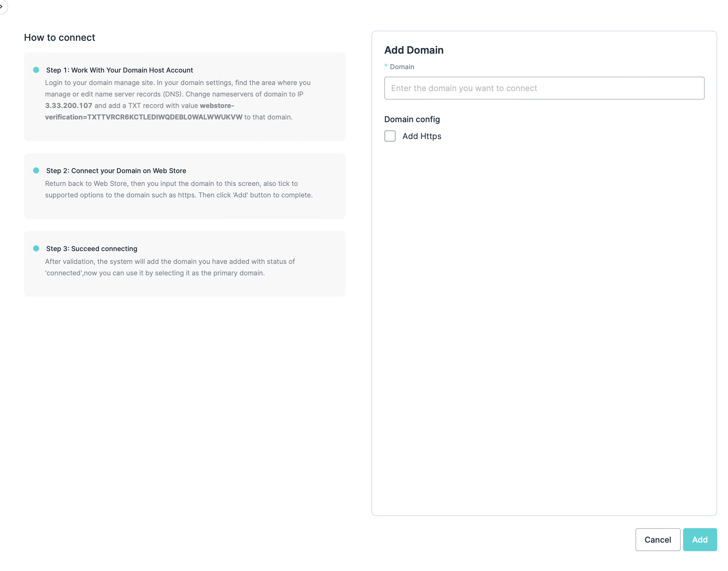Image resolution: width=728 pixels, height=571 pixels.
Task: Click the Step 2 Connect your Domain title
Action: pos(116,171)
